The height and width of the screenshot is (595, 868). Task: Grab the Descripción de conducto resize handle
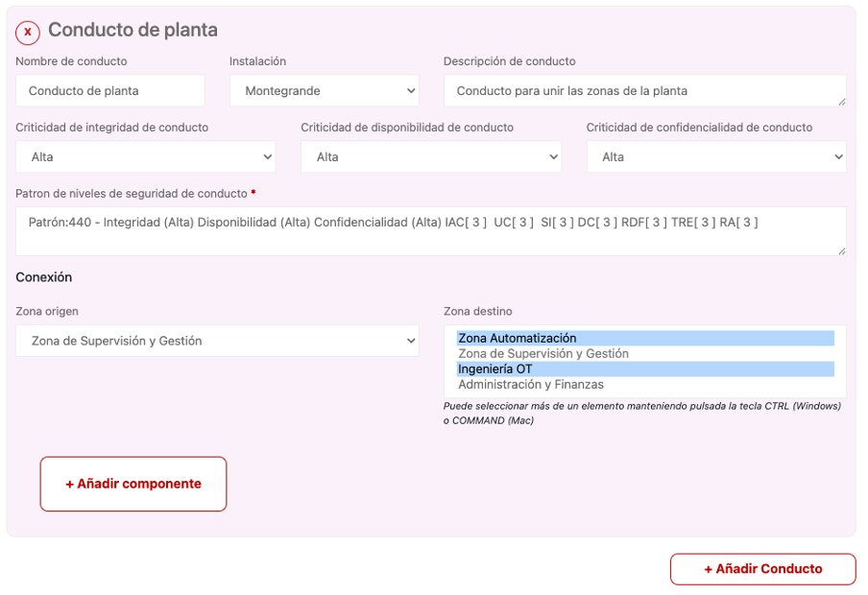coord(841,102)
